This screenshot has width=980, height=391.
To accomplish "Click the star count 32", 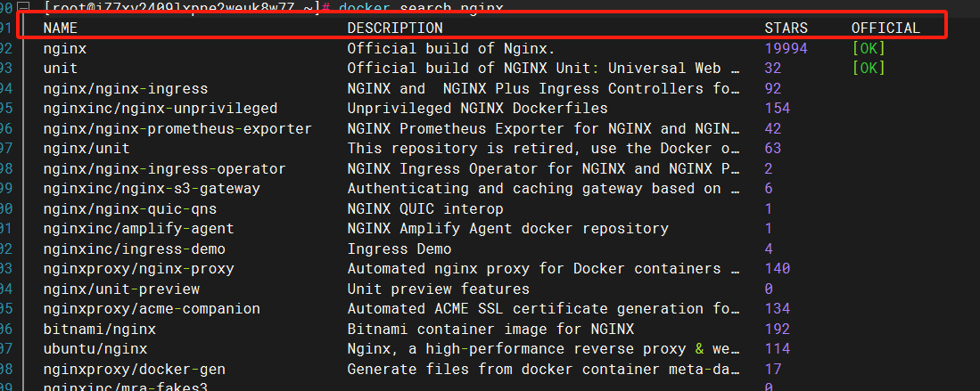I will point(773,68).
